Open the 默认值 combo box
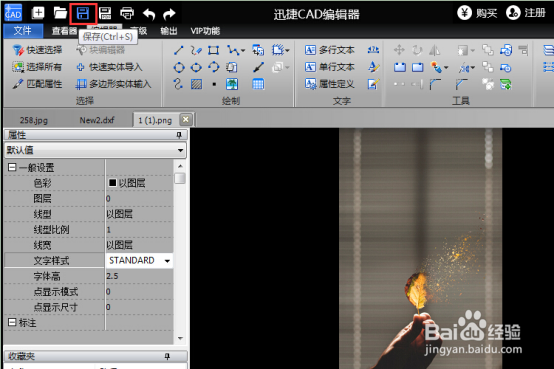The width and height of the screenshot is (554, 369). click(95, 150)
